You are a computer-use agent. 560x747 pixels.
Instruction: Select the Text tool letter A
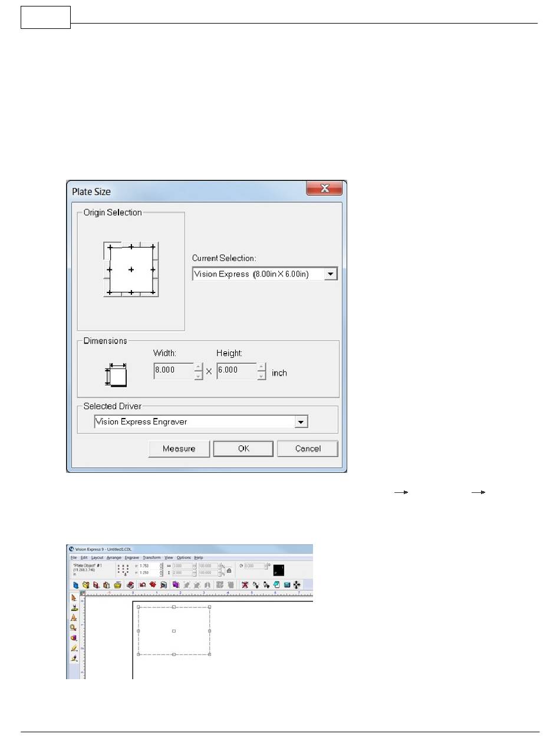[x=74, y=617]
